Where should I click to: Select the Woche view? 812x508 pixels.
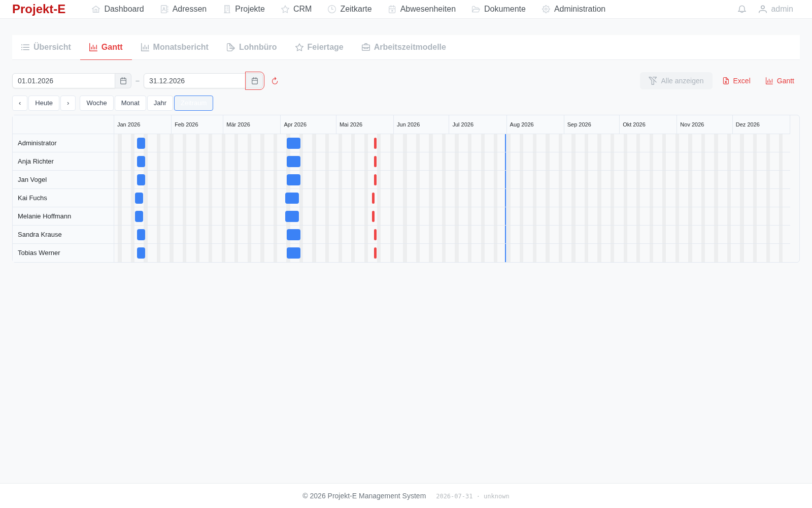(x=96, y=103)
